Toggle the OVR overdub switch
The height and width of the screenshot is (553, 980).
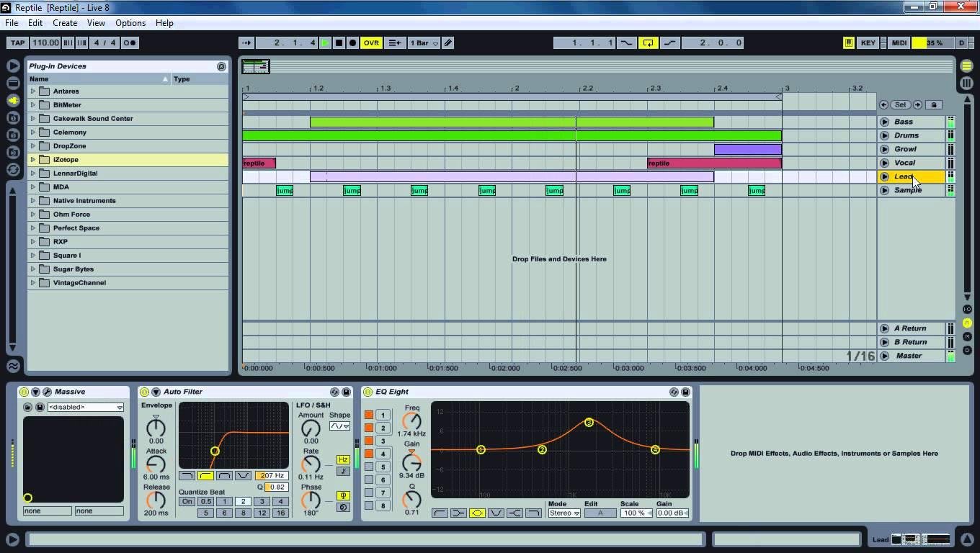tap(371, 43)
